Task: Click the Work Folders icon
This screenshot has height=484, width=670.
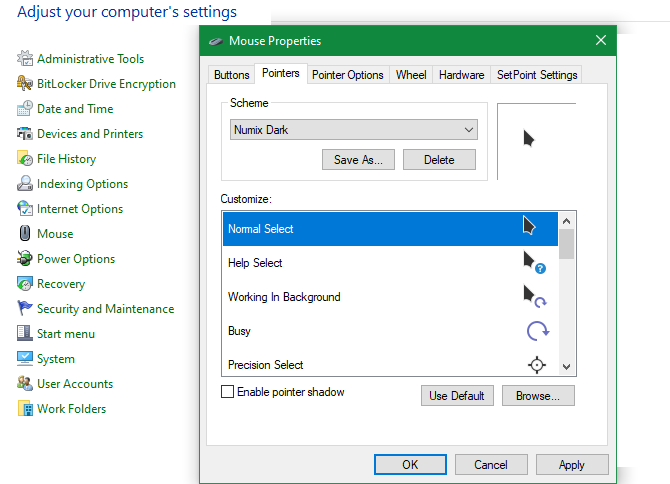Action: (25, 408)
